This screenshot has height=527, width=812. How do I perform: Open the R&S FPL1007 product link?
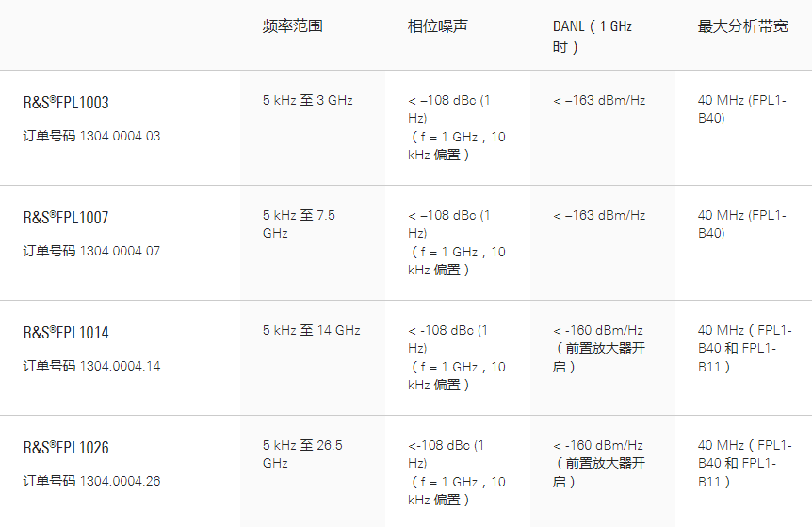(x=66, y=218)
